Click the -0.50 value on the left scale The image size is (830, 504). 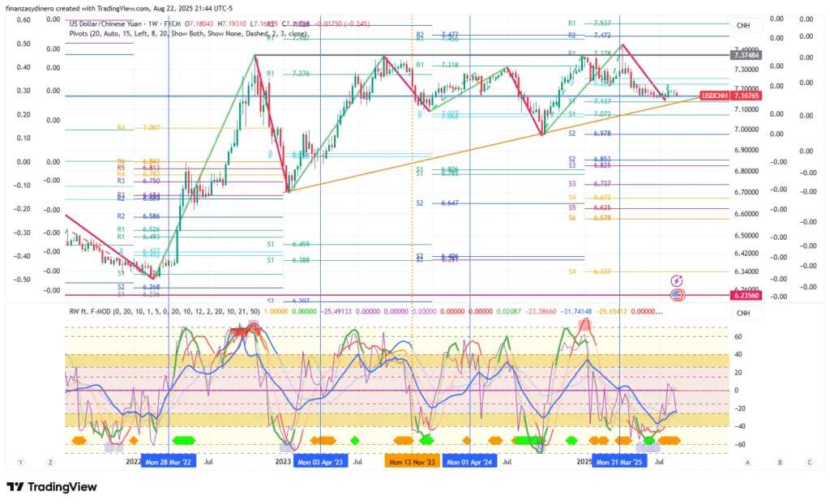(22, 279)
